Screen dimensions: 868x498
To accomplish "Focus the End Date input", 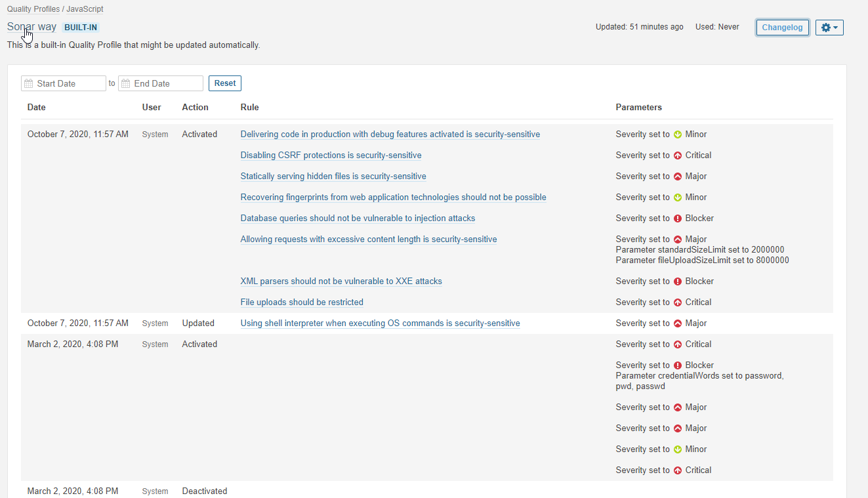I will tap(166, 83).
